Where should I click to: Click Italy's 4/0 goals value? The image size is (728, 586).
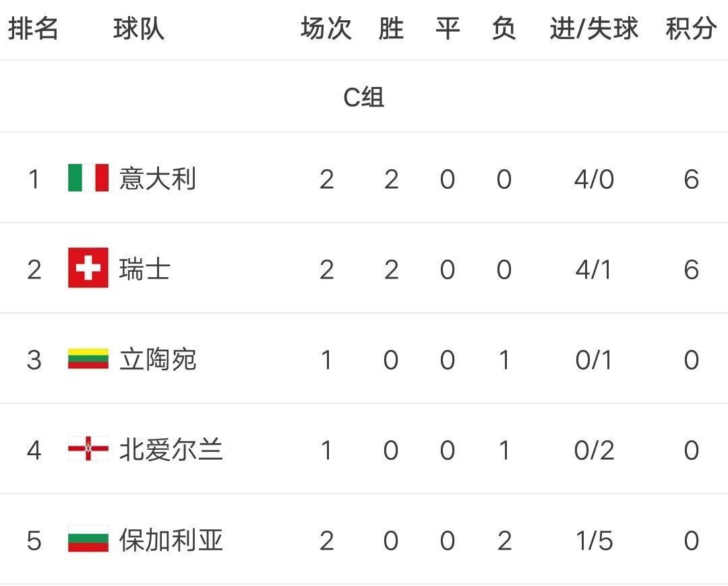point(594,179)
